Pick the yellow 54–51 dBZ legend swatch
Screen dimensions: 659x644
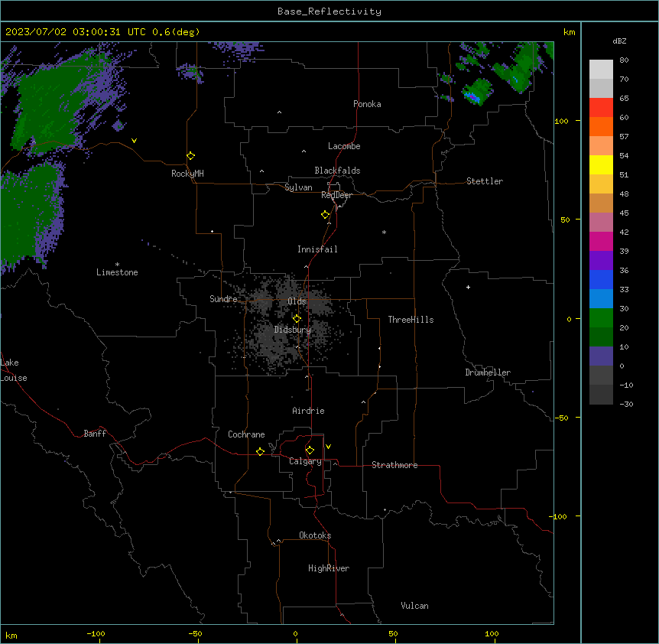coord(601,164)
